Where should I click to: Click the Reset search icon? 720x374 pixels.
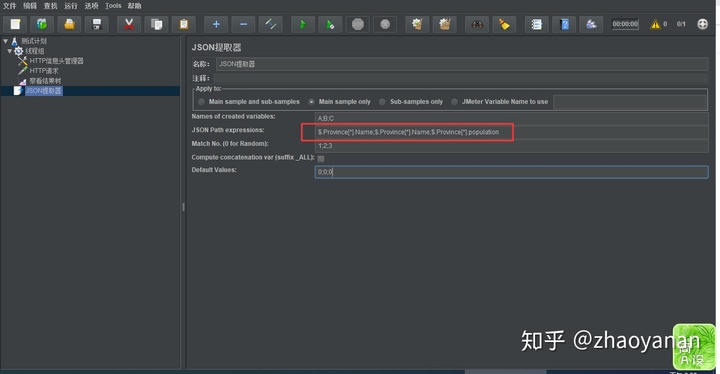click(x=504, y=24)
